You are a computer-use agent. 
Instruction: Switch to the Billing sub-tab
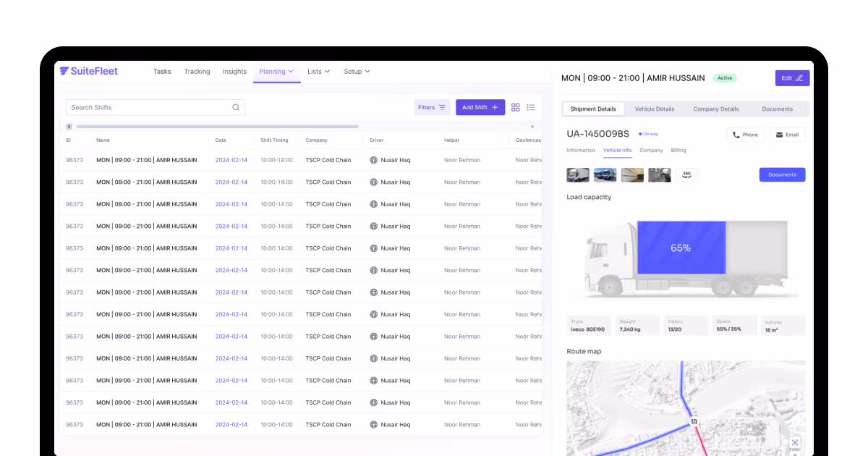[x=678, y=151]
